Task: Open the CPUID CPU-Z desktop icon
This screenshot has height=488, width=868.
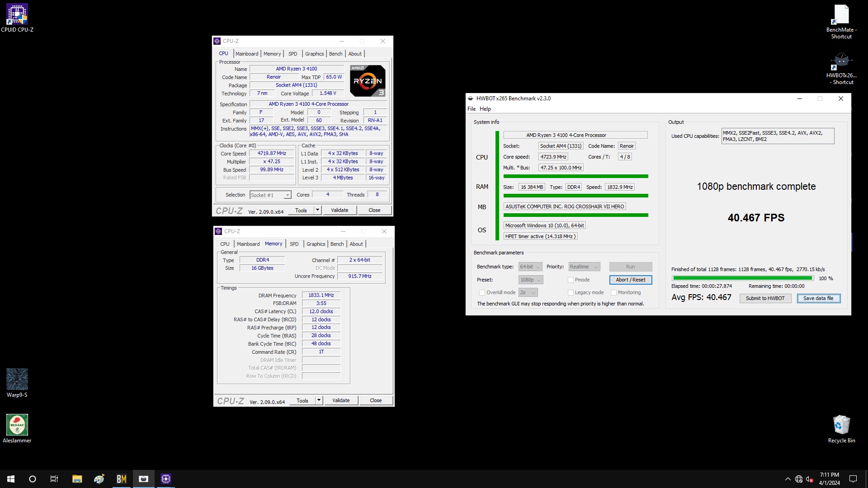Action: 17,18
